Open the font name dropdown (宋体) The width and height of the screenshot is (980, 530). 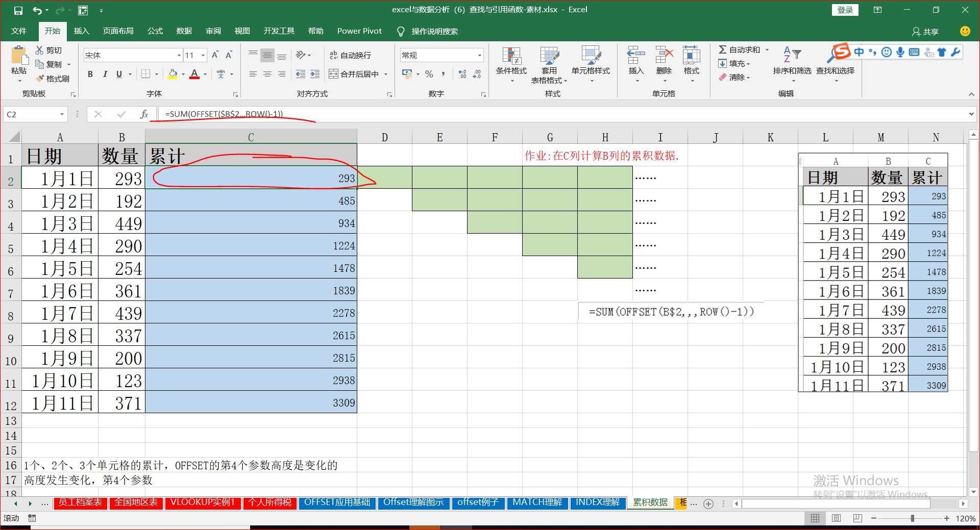[x=179, y=55]
